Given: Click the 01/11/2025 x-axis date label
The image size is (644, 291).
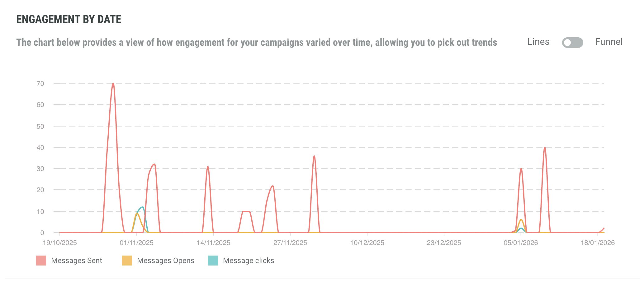Looking at the screenshot, I should [x=136, y=243].
